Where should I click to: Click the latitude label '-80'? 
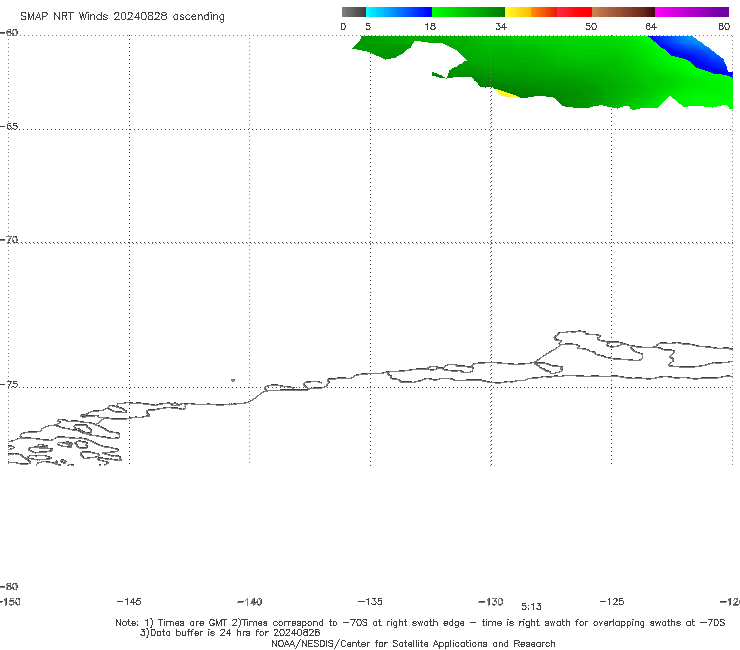[9, 586]
